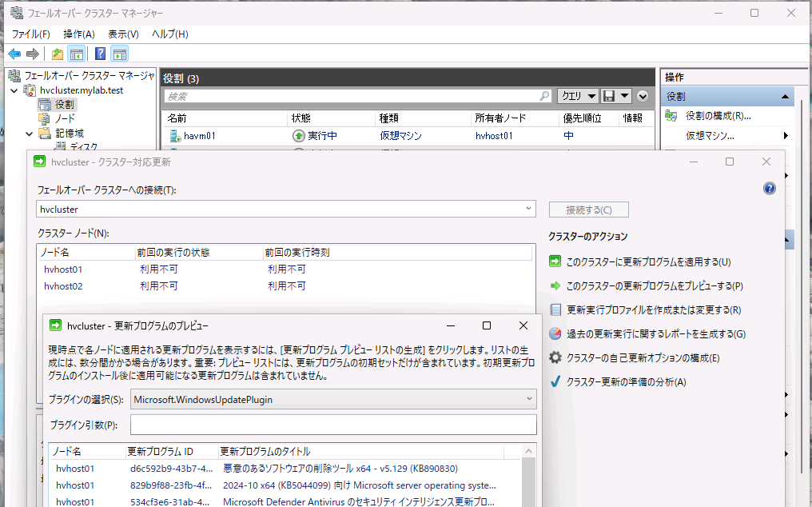Click the pie chart report generation icon
The image size is (812, 507).
555,333
